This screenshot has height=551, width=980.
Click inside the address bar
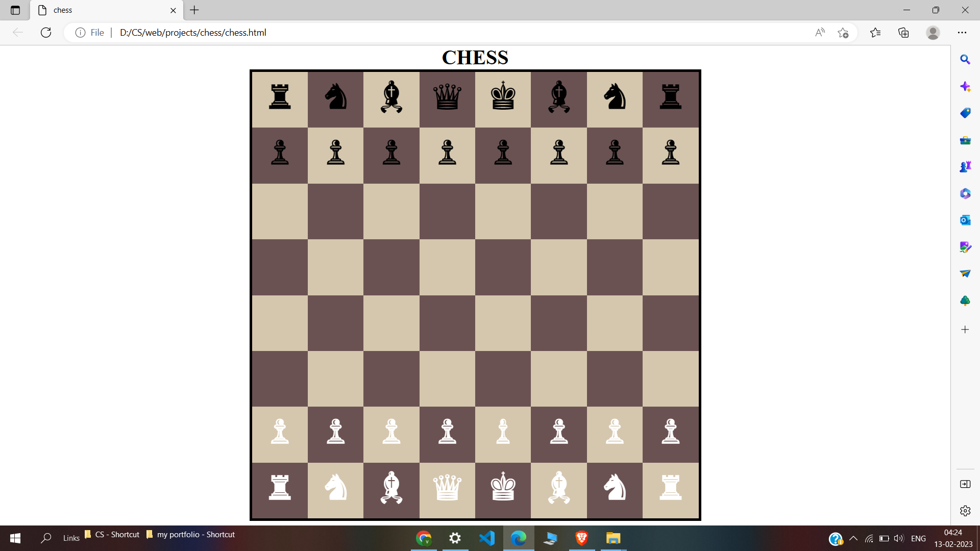pyautogui.click(x=357, y=32)
